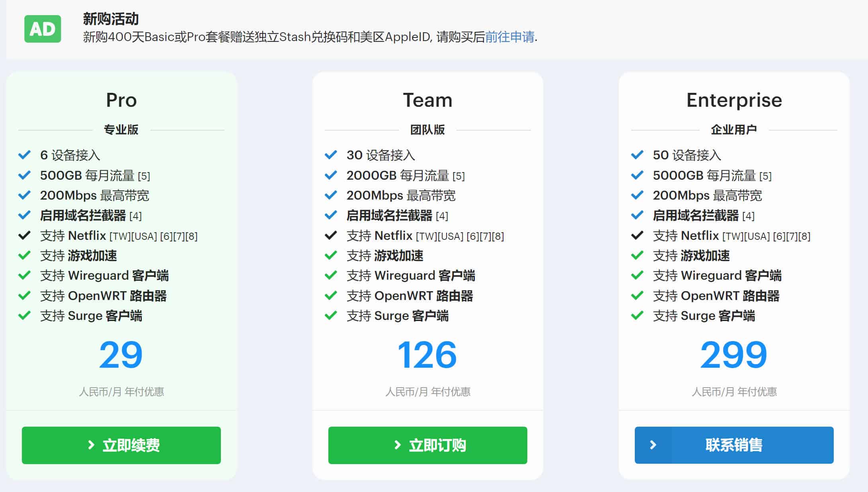Click 支持 Surge 客户端 text in Team plan

pos(398,316)
